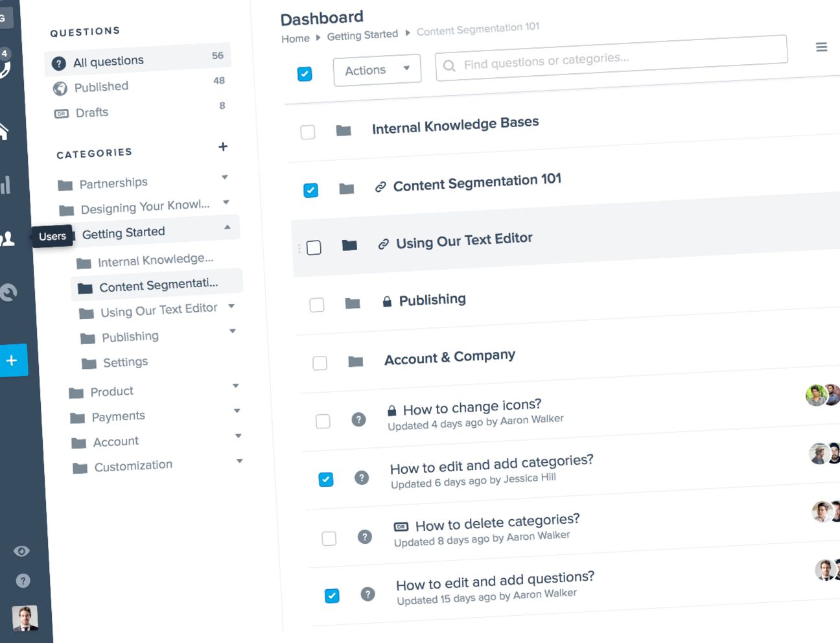This screenshot has height=643, width=840.
Task: Open the help question mark in sidebar
Action: [x=23, y=581]
